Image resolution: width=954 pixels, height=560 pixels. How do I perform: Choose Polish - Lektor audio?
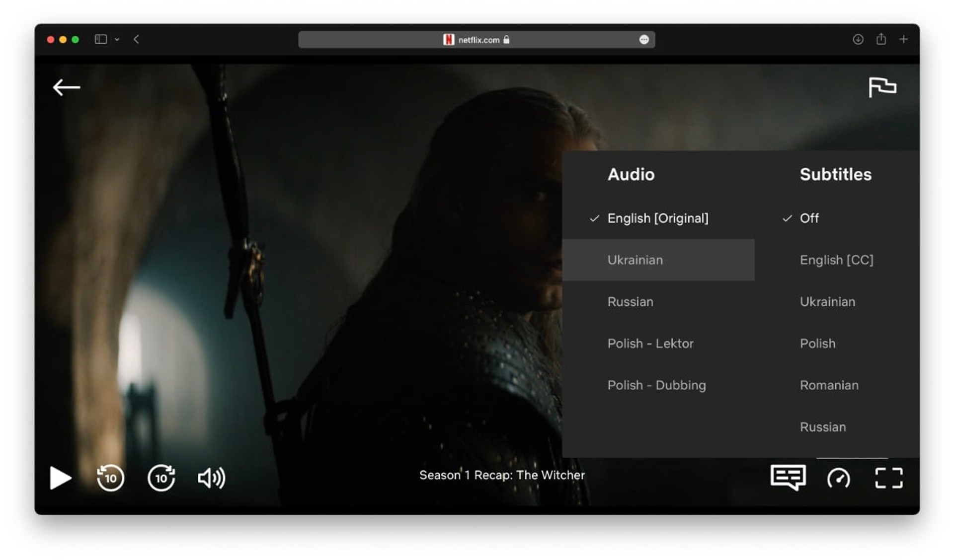point(658,343)
